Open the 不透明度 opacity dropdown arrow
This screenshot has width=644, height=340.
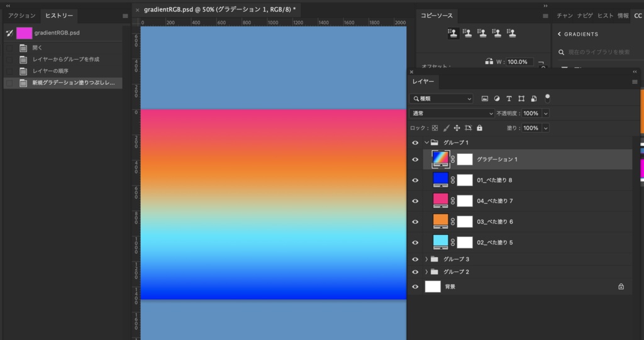coord(546,113)
